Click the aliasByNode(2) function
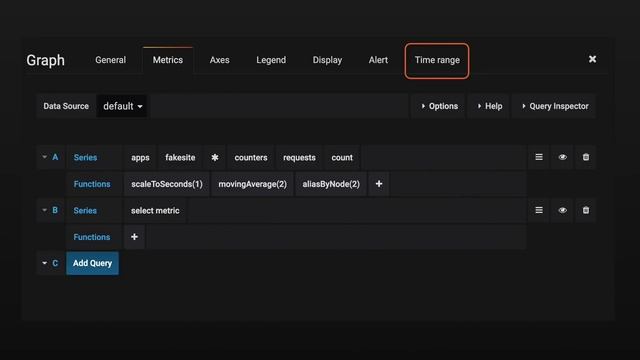 click(331, 184)
